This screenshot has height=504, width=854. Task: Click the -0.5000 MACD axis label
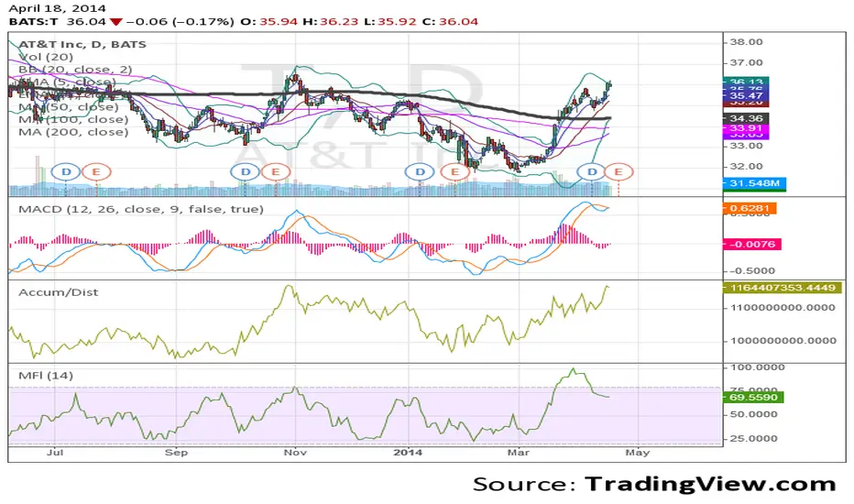click(750, 271)
